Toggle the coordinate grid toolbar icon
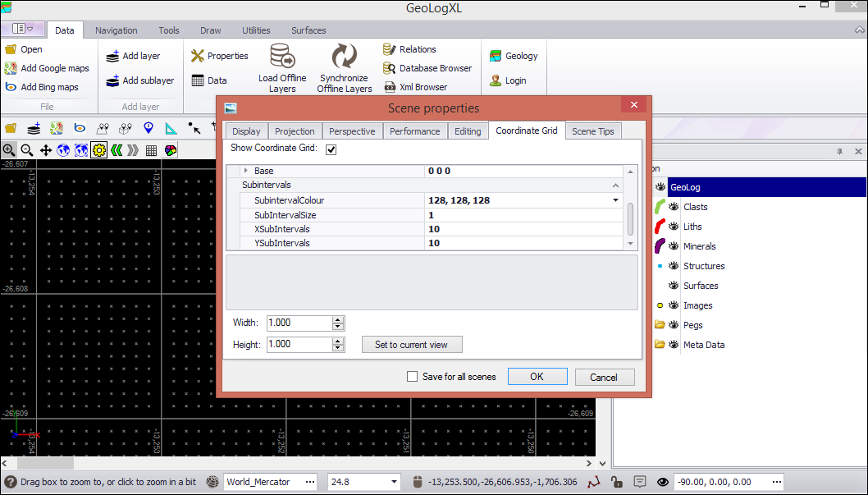Screen dimensions: 868x495 coord(152,150)
